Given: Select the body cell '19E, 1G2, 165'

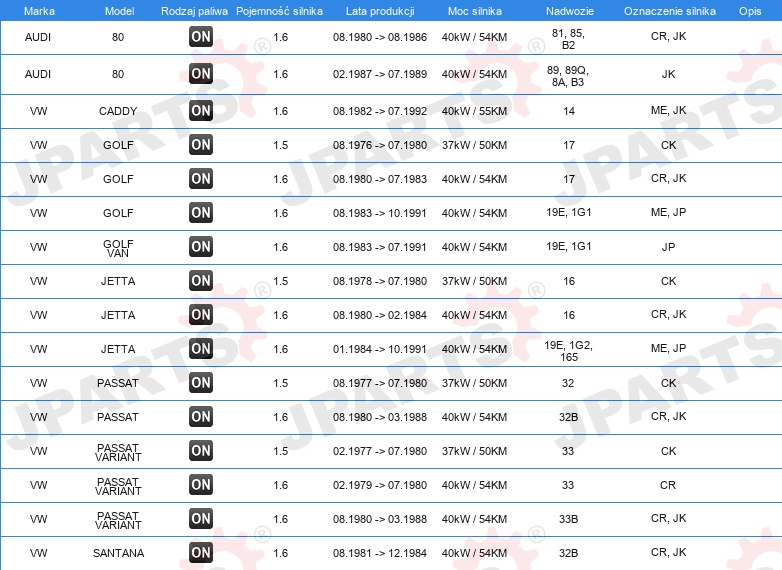Looking at the screenshot, I should click(x=569, y=351).
